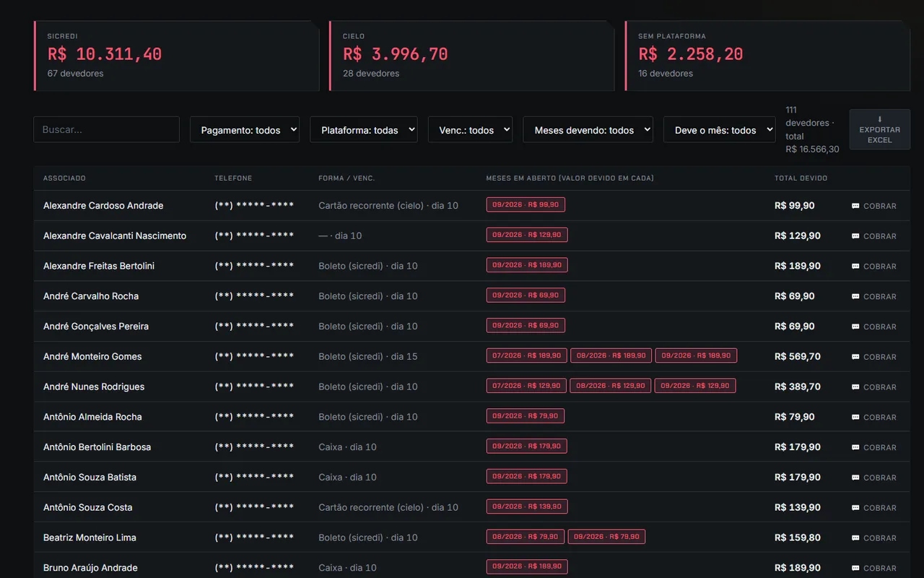Open the Pagamento: todos dropdown
Viewport: 924px width, 578px height.
245,130
